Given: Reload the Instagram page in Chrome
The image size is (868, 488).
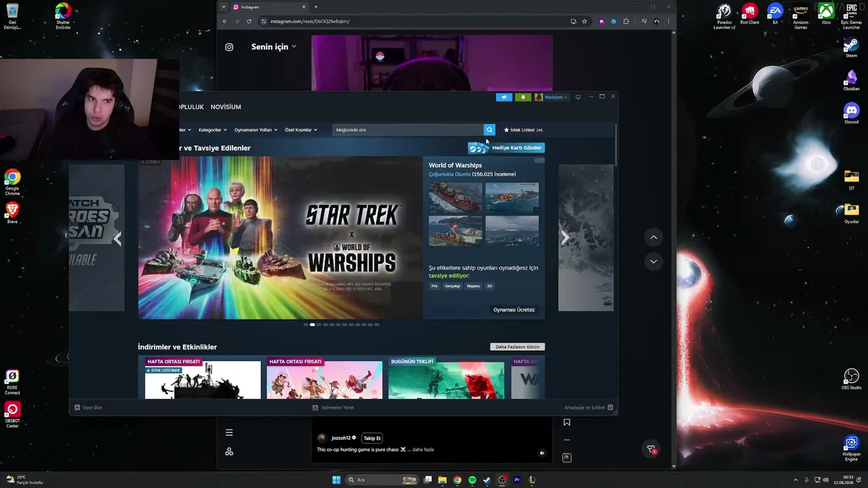Looking at the screenshot, I should [x=249, y=21].
